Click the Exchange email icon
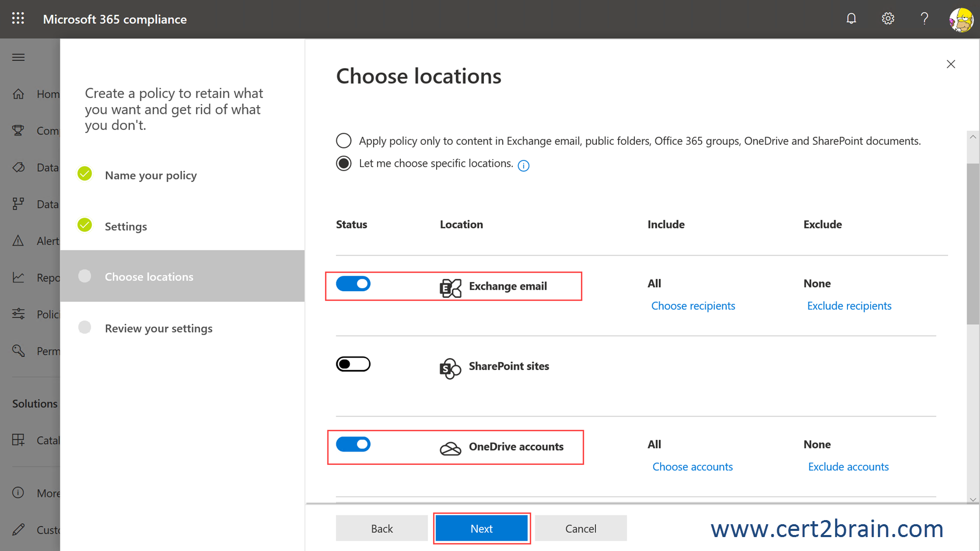Viewport: 980px width, 551px height. tap(450, 288)
